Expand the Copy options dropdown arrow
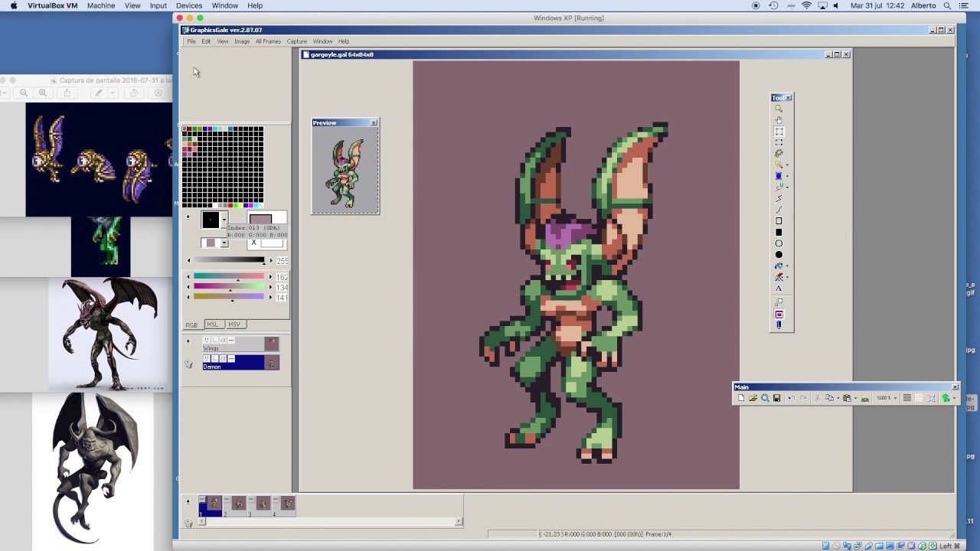The height and width of the screenshot is (551, 980). click(x=838, y=398)
